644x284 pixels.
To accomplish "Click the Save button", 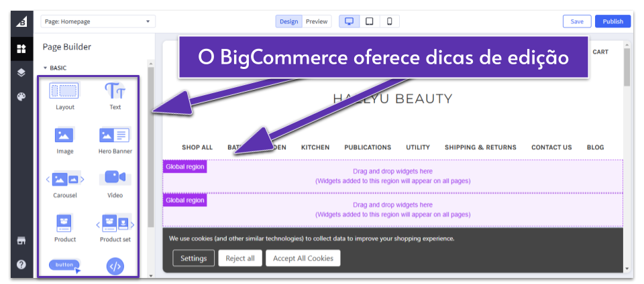I will [x=577, y=21].
